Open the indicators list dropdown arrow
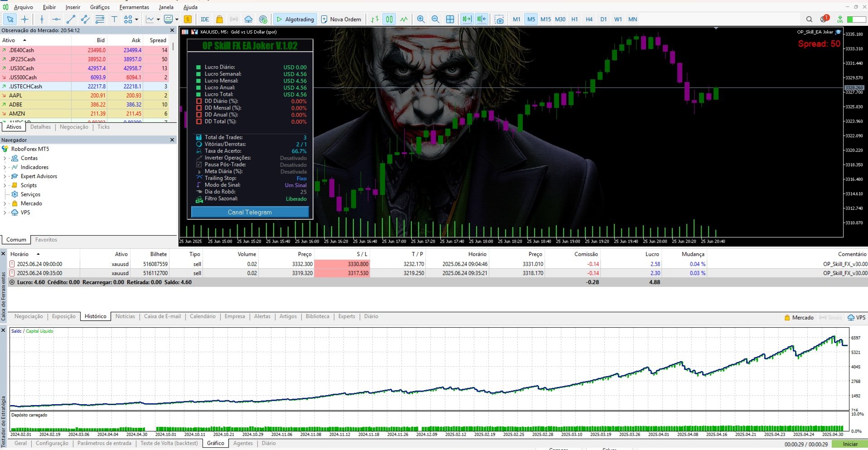 (158, 19)
